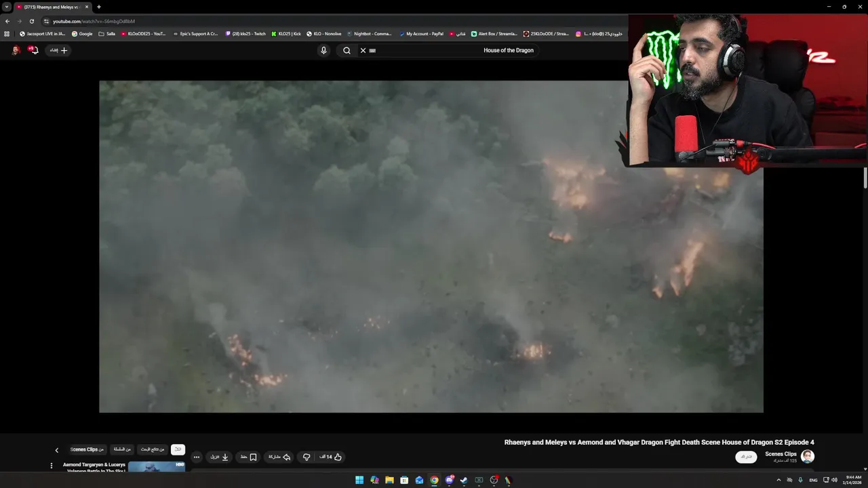868x488 pixels.
Task: Open Steam from taskbar
Action: point(464,480)
